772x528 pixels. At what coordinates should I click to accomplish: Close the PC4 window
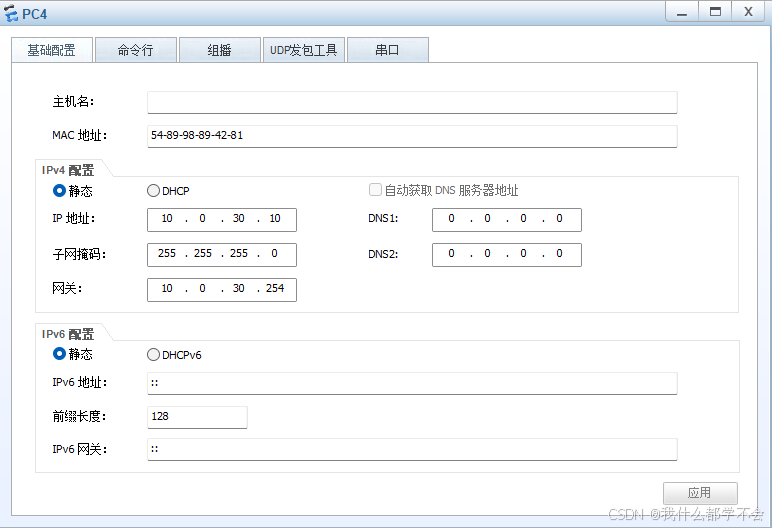click(748, 12)
